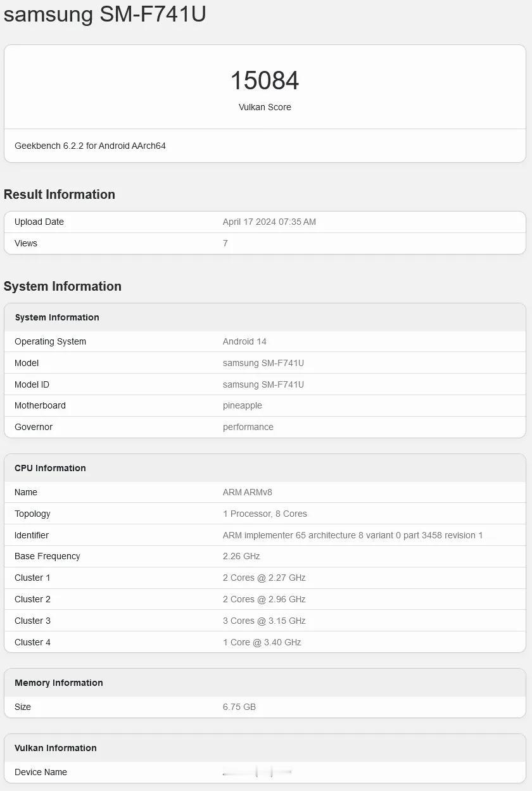Click the large 'System Information' section heading

click(x=63, y=286)
